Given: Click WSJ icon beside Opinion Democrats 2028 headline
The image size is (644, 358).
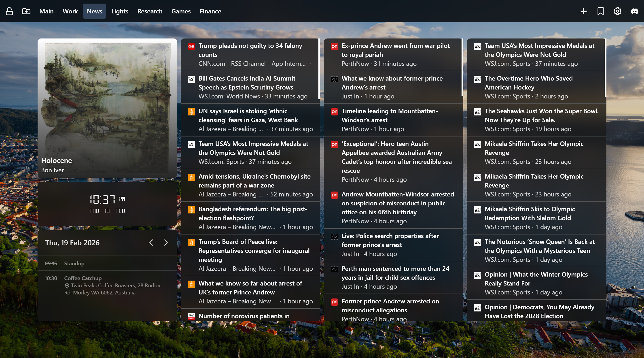Looking at the screenshot, I should [x=477, y=308].
